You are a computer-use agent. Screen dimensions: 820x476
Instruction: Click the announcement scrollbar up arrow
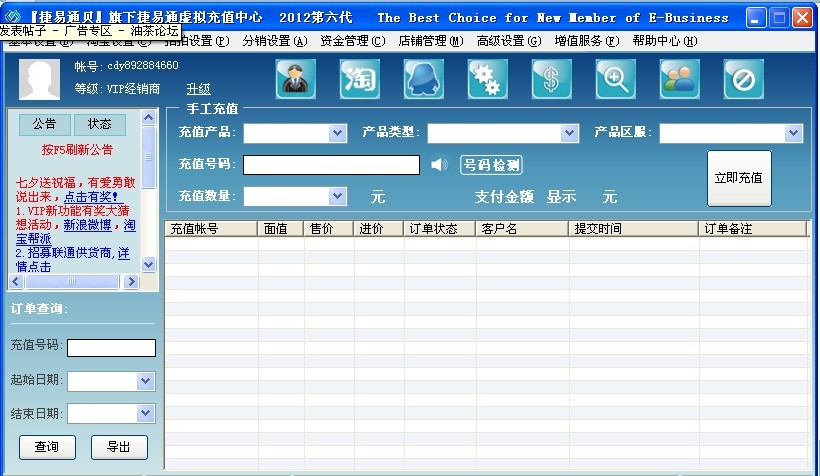(x=149, y=118)
